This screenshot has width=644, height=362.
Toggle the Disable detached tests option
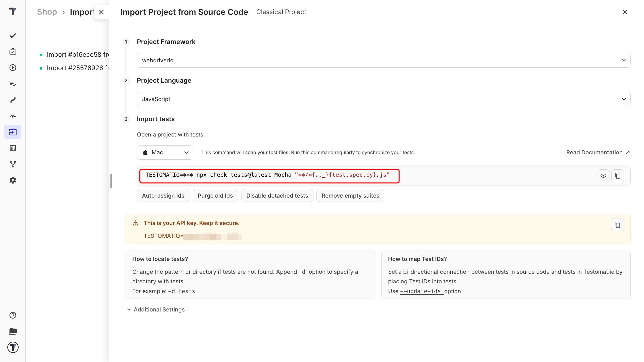coord(277,196)
